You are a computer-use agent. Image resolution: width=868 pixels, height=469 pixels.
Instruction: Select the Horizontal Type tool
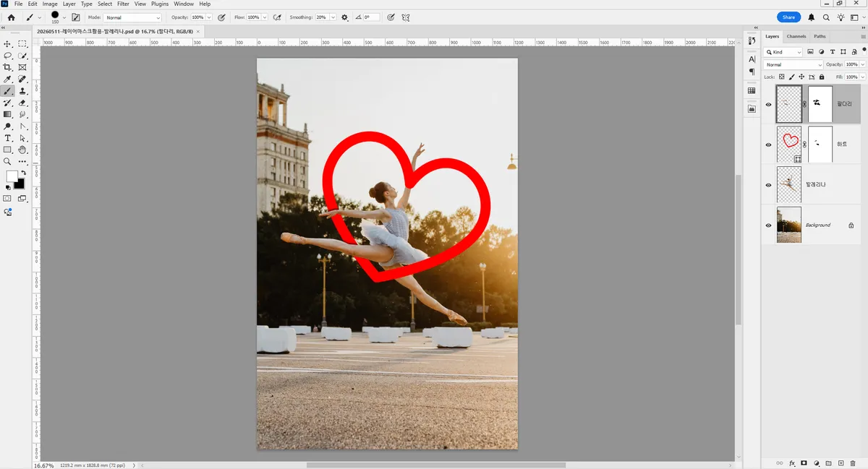point(8,138)
